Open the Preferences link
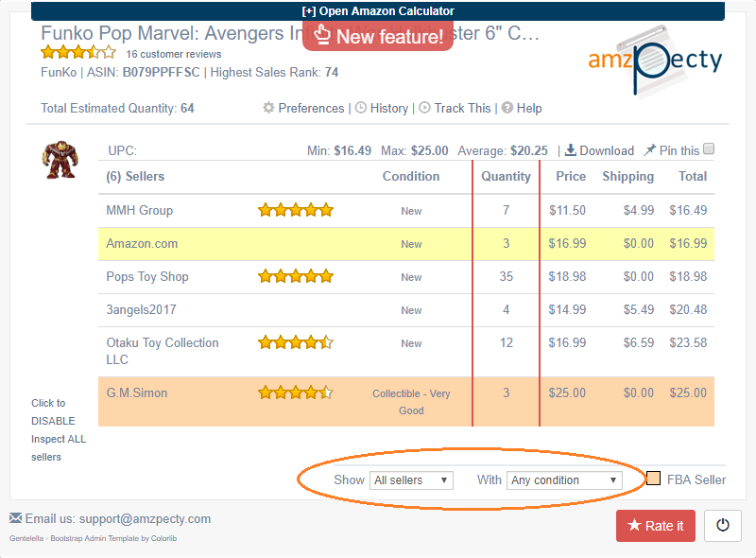756x558 pixels. [x=312, y=108]
